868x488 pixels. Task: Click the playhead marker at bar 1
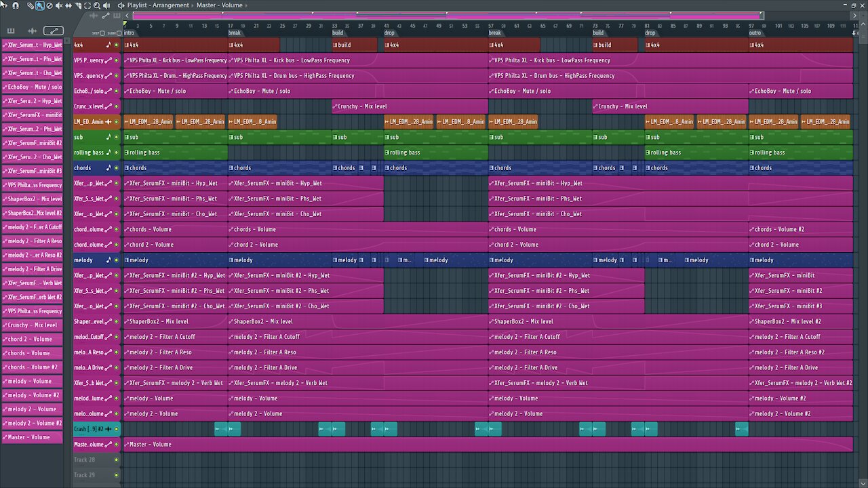point(125,24)
